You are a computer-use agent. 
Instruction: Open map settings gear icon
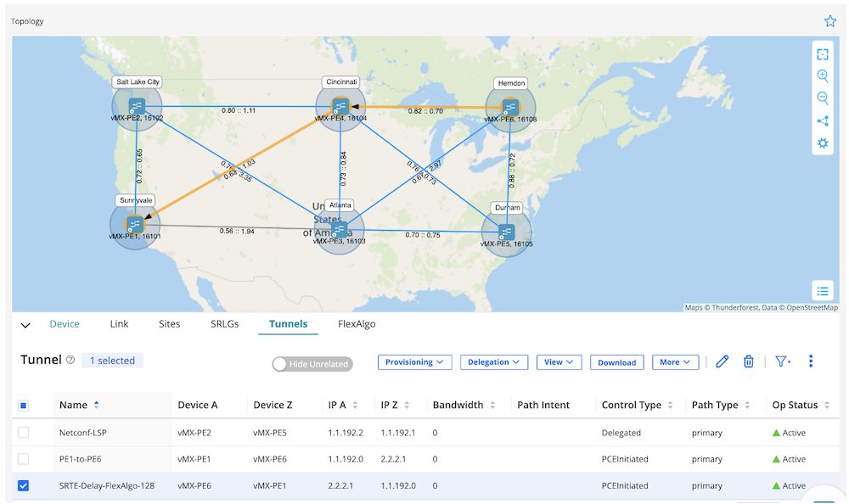coord(823,143)
